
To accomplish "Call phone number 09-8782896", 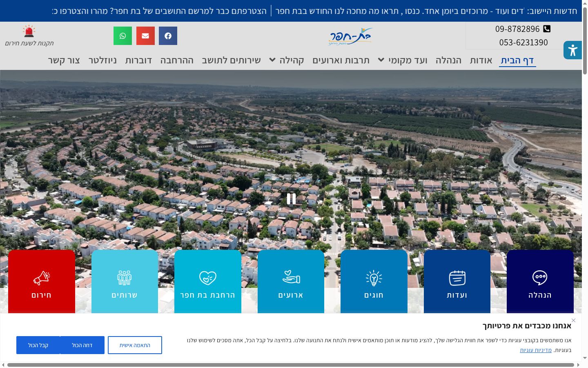I will tap(517, 29).
